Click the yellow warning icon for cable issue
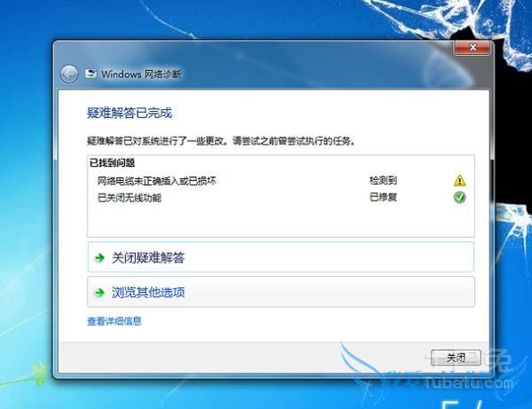This screenshot has height=409, width=532. 459,181
